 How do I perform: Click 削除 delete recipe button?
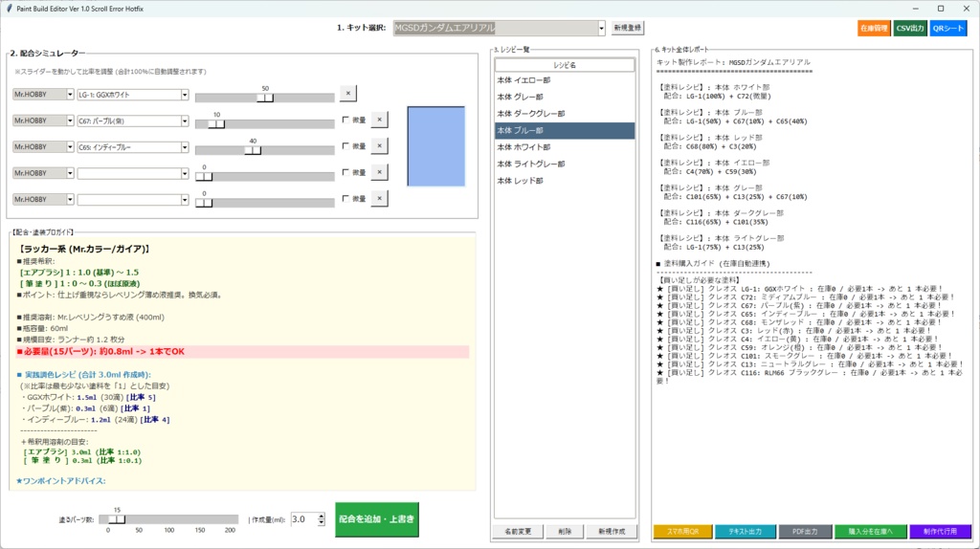[565, 532]
